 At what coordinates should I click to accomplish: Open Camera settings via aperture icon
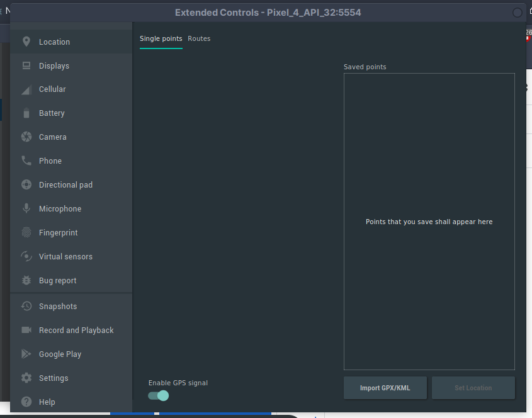(26, 137)
